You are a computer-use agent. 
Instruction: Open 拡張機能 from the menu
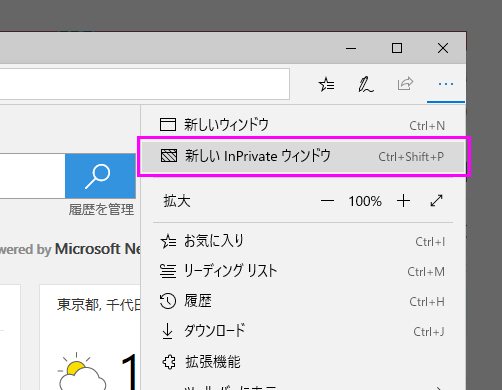point(303,362)
